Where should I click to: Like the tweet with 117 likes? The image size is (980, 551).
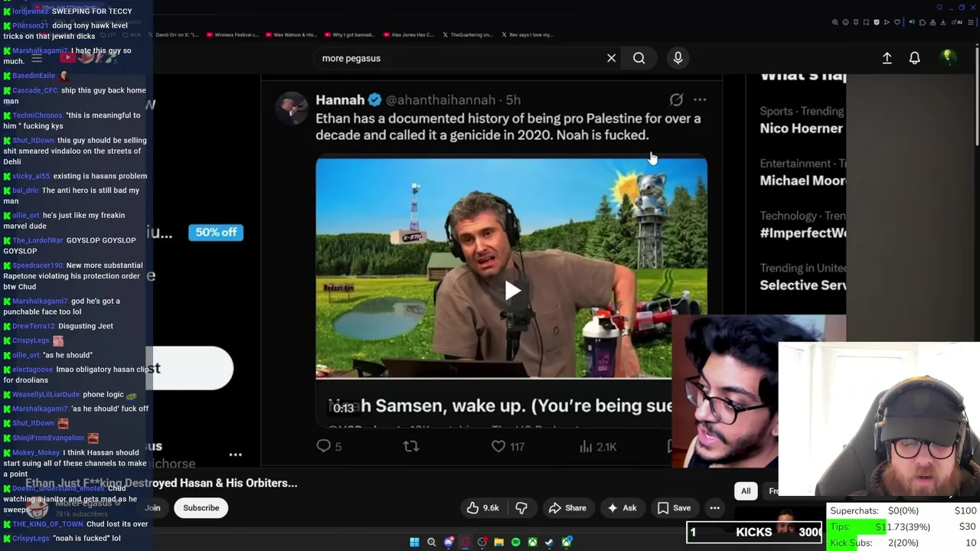coord(508,446)
